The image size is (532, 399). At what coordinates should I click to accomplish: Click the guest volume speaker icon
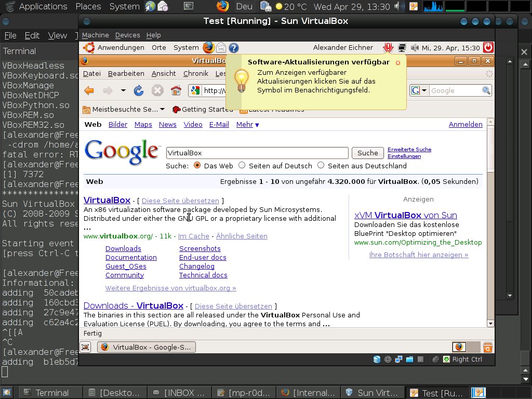pyautogui.click(x=414, y=48)
